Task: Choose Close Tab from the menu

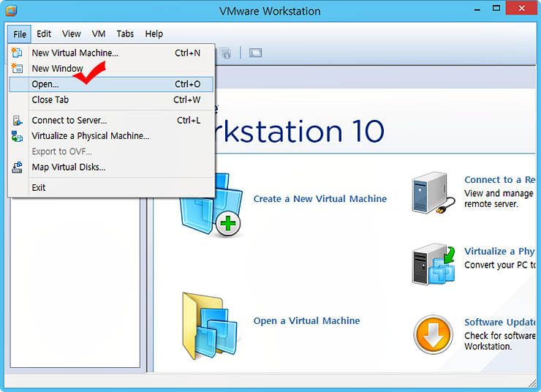Action: [x=50, y=99]
